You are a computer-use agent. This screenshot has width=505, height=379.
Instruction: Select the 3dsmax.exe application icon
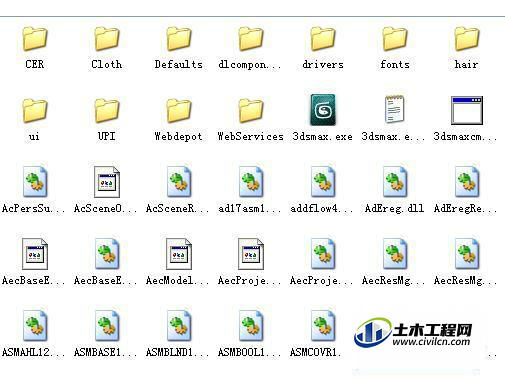[x=323, y=110]
